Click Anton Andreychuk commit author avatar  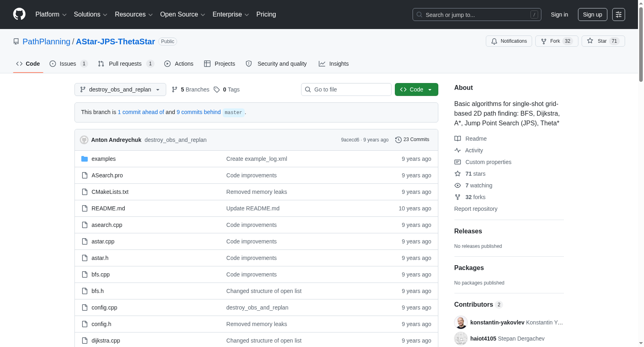[84, 140]
